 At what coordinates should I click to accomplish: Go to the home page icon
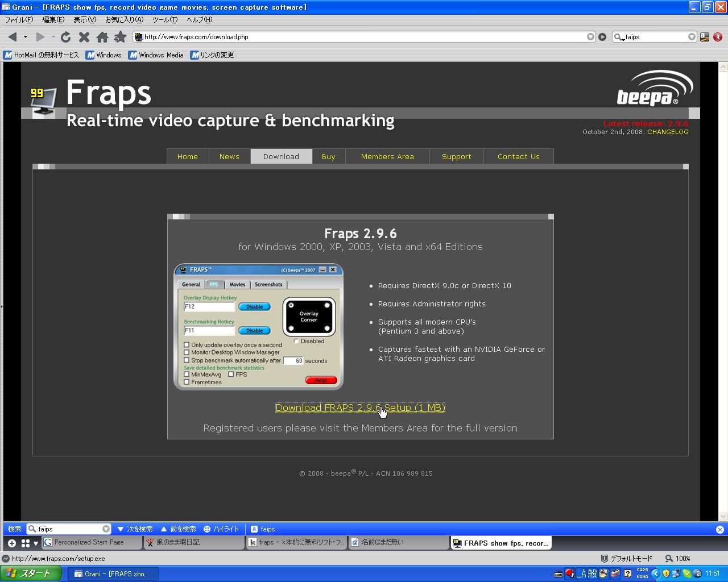(x=102, y=37)
